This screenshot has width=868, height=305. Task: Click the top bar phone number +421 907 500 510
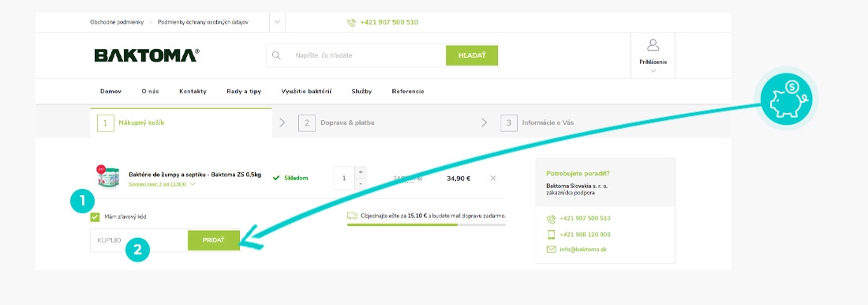pos(389,23)
